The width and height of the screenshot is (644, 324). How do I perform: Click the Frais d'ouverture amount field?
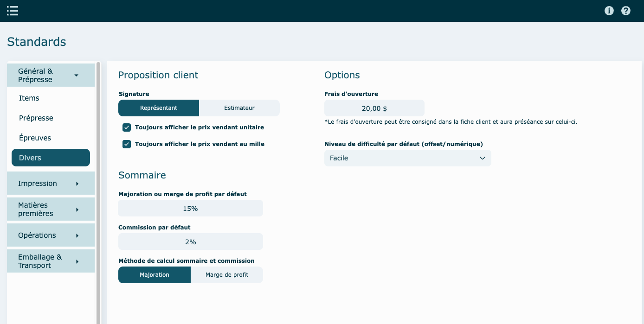coord(374,108)
